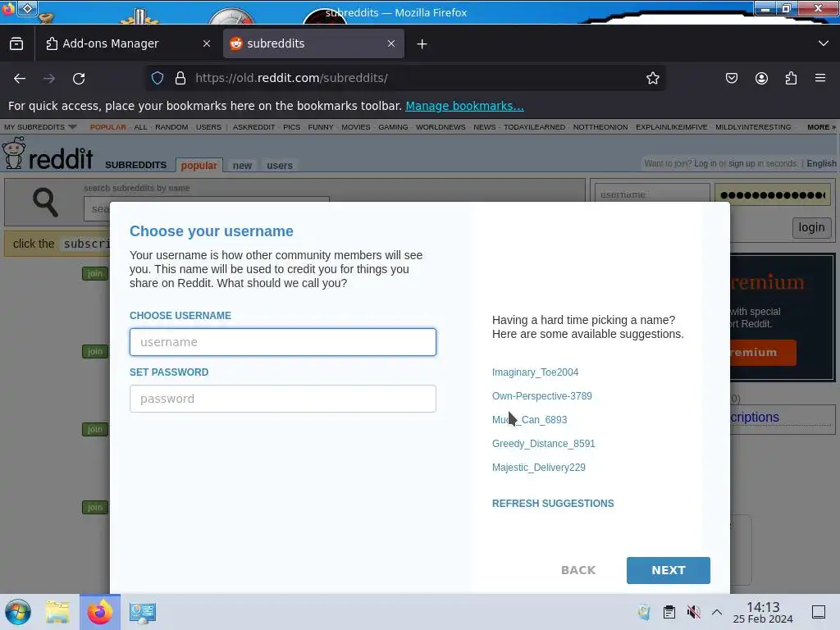840x630 pixels.
Task: Close the subreddits tab
Action: click(x=391, y=44)
